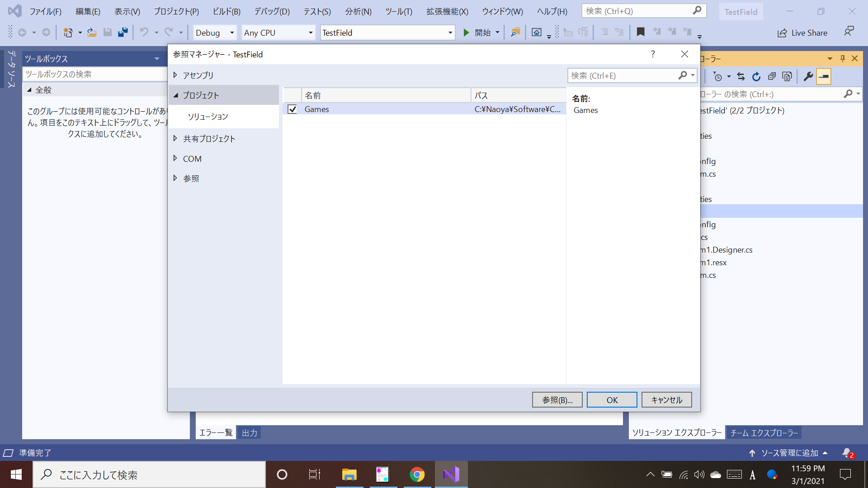Expand the COM category
The height and width of the screenshot is (488, 868).
point(175,159)
